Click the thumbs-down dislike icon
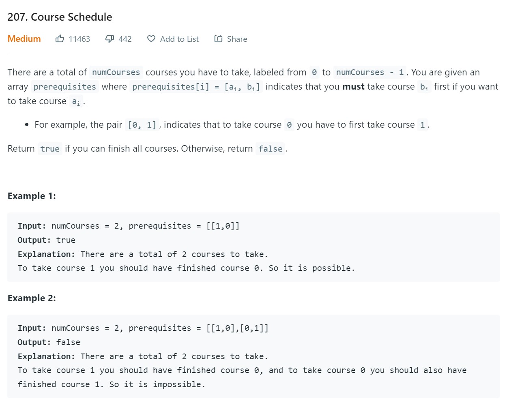This screenshot has height=420, width=509. 110,39
